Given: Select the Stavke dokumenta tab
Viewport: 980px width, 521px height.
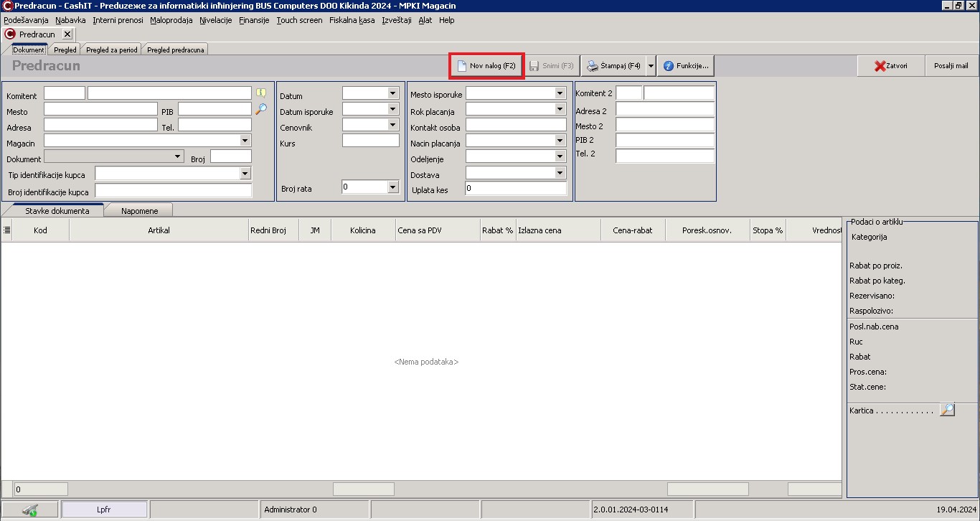Looking at the screenshot, I should click(x=57, y=210).
